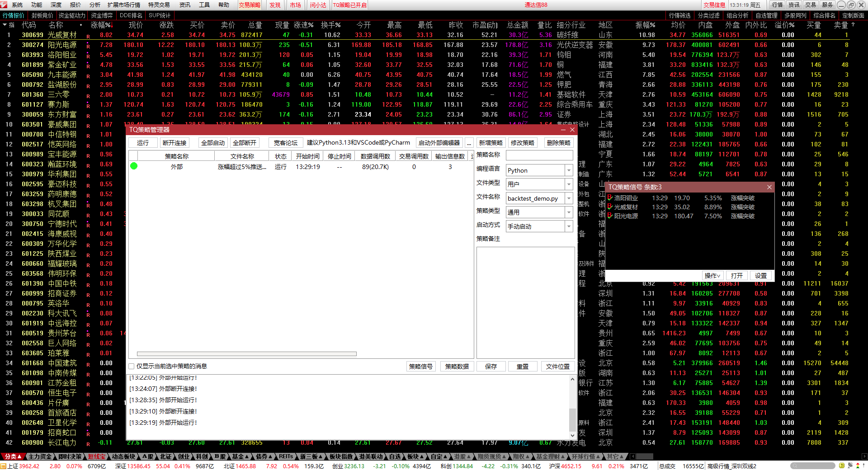Click the yellow coin icon in status bar
868x470 pixels.
842,465
